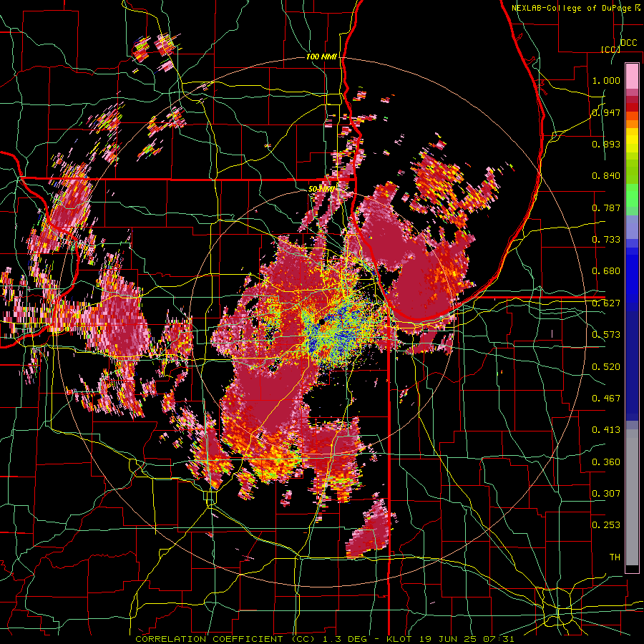Select the 0.733 scale value
The image size is (644, 644).
coord(606,240)
